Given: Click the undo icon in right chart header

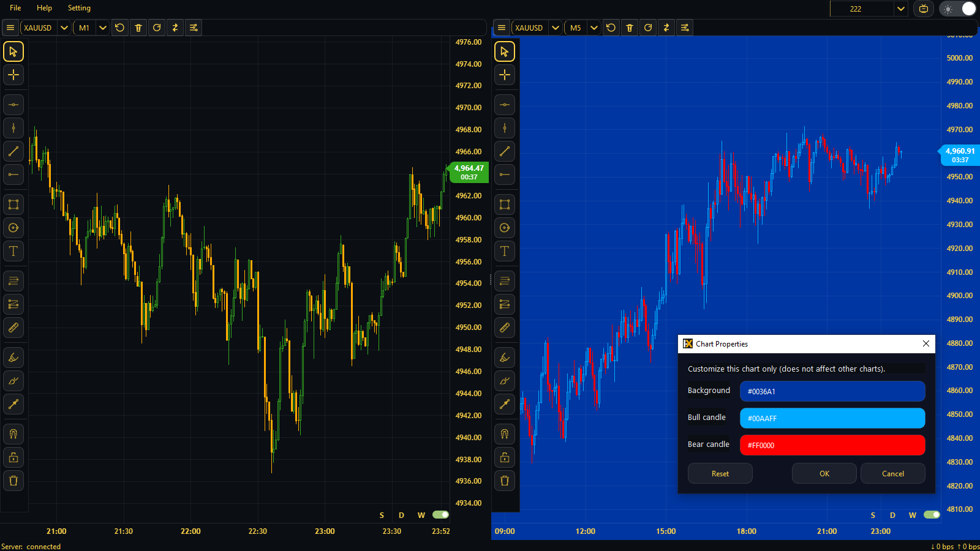Looking at the screenshot, I should (x=611, y=28).
